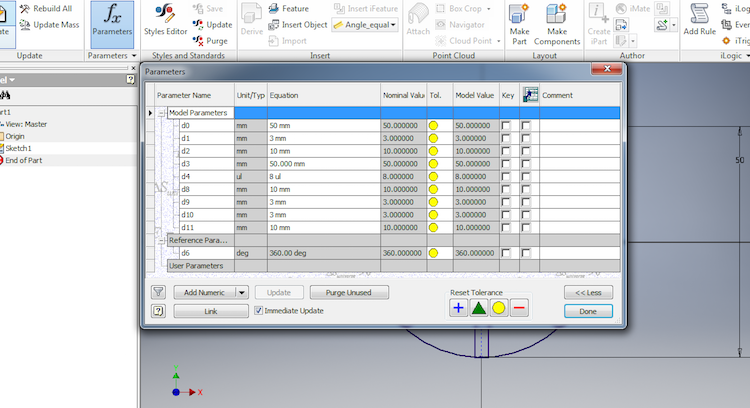Image resolution: width=750 pixels, height=408 pixels.
Task: Click the d3 equation cell '50.000 mm'
Action: tap(324, 164)
